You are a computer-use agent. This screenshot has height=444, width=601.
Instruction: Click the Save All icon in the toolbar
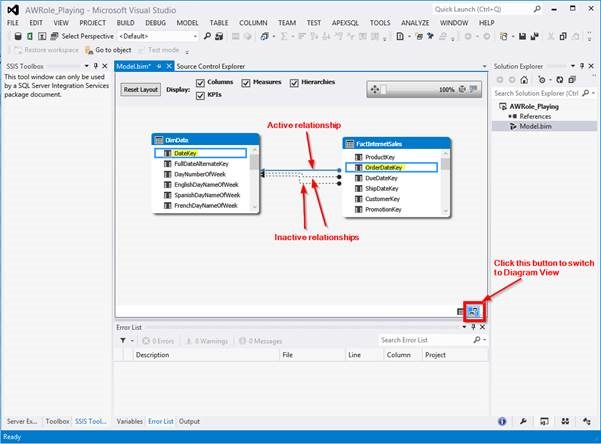pyautogui.click(x=535, y=36)
